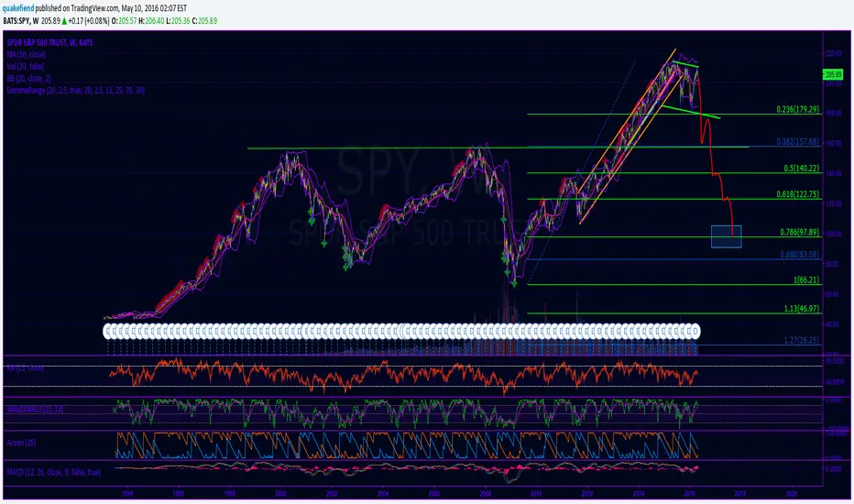The image size is (854, 504).
Task: Click the 1994 year label on time axis
Action: point(127,493)
